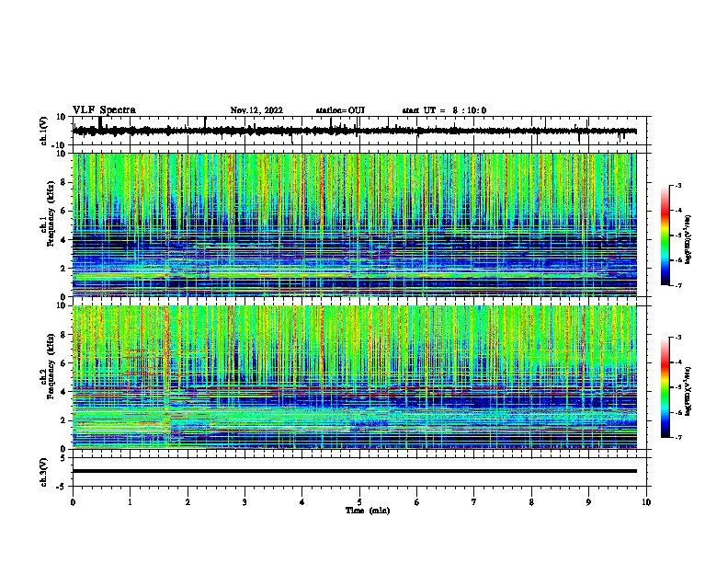Select the date label "Nov.12, 2022"

coord(256,110)
